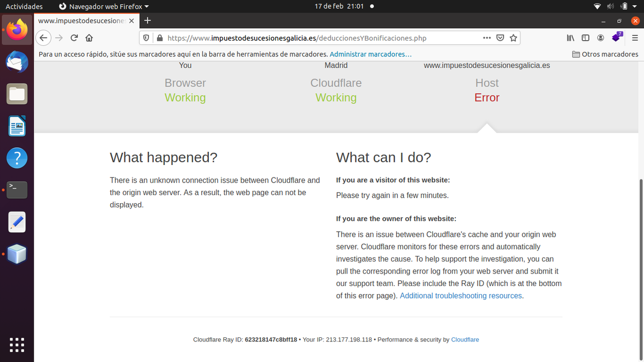Click the Ray ID 623218147c8bff18

point(271,339)
